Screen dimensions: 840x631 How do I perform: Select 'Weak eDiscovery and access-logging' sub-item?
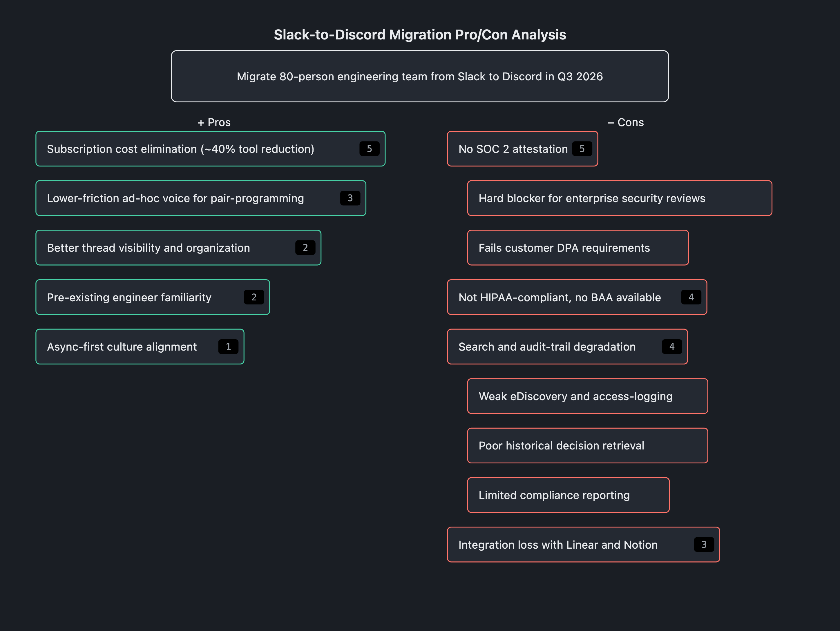pos(588,396)
